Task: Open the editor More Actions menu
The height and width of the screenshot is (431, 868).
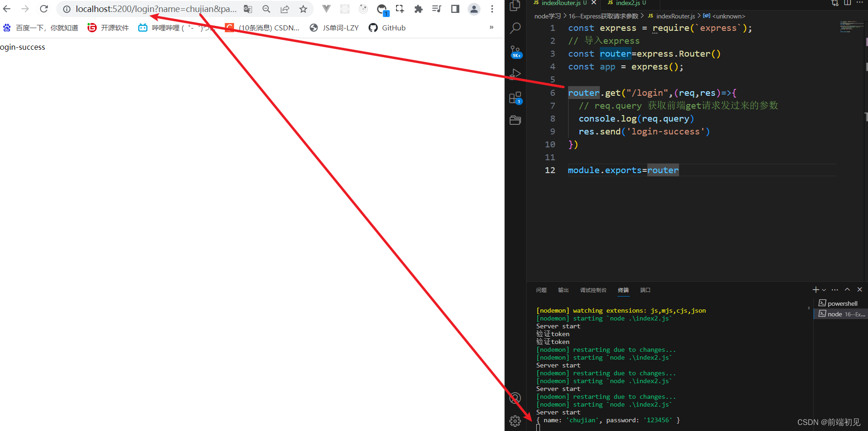Action: 860,3
